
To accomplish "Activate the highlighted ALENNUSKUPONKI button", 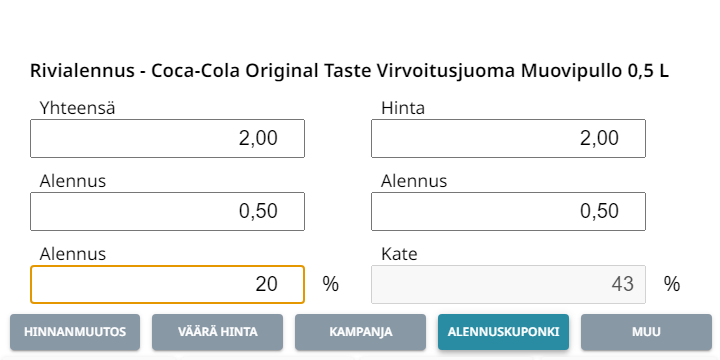I will [503, 332].
